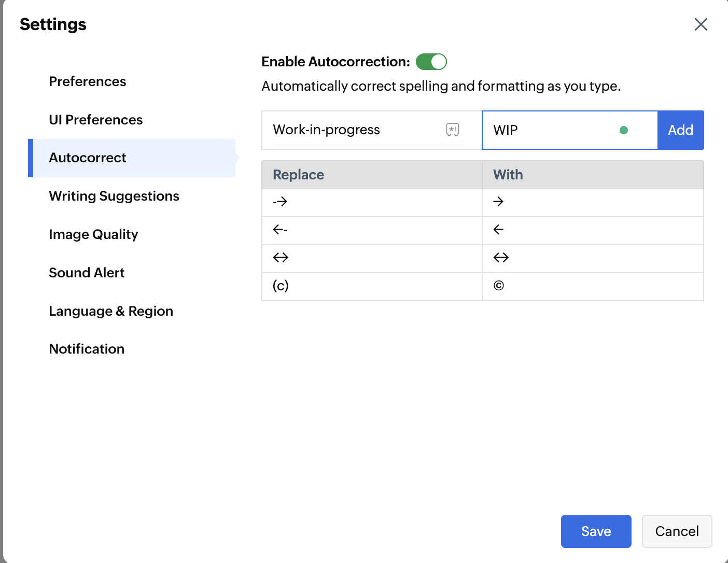Open Notification settings

point(87,349)
